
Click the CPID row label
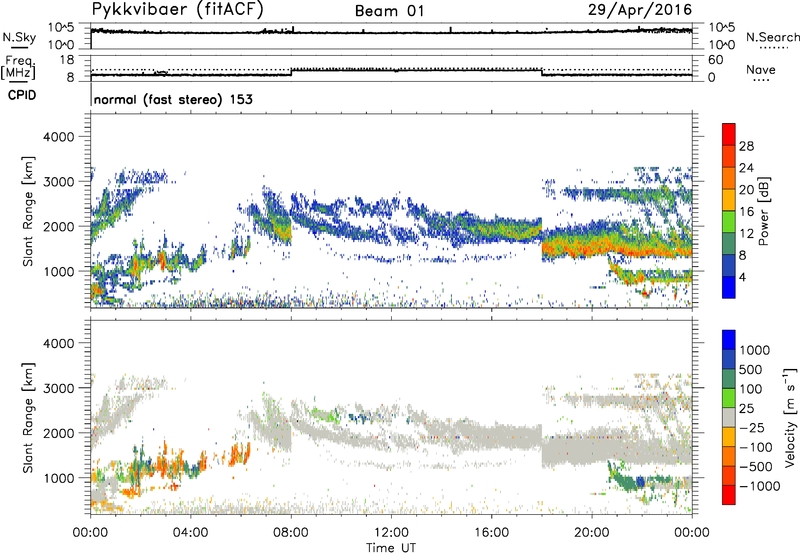(x=22, y=95)
